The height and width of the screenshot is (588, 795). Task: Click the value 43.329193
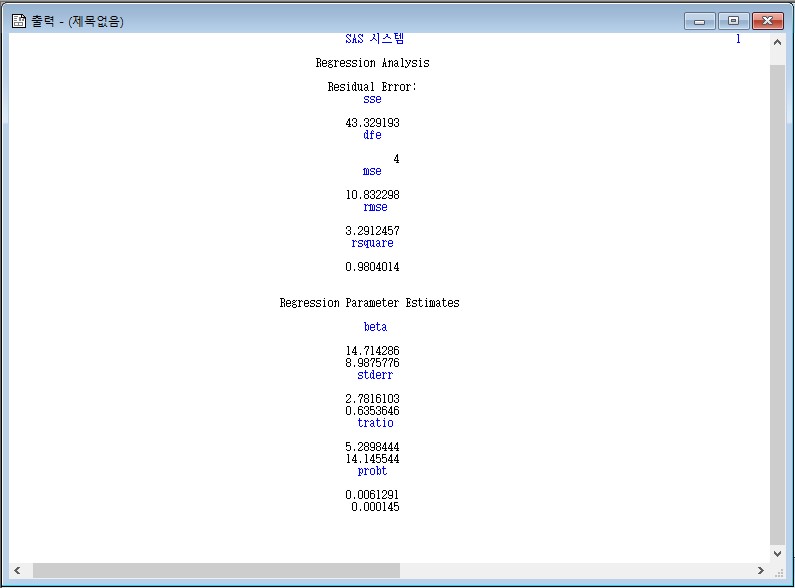pyautogui.click(x=372, y=123)
